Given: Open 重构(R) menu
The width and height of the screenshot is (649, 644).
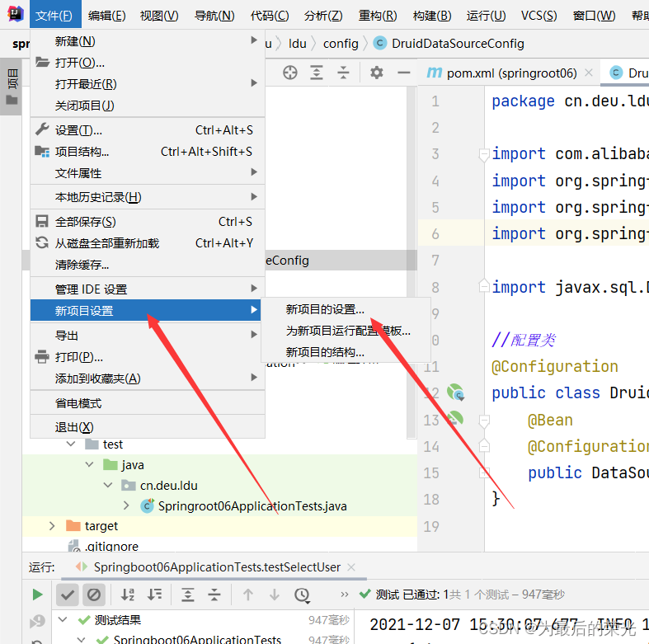Looking at the screenshot, I should pyautogui.click(x=378, y=16).
